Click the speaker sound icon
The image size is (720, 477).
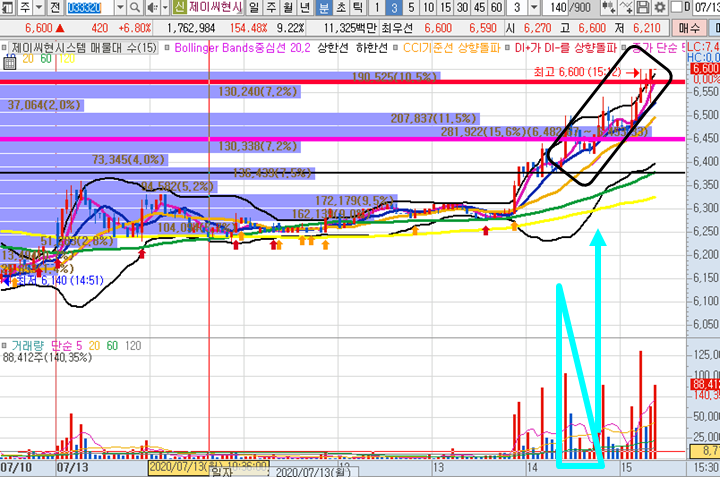[152, 7]
